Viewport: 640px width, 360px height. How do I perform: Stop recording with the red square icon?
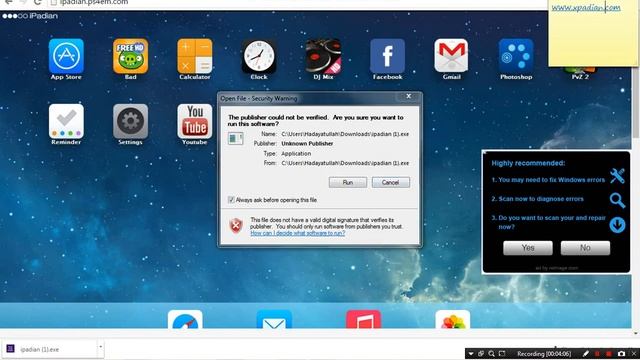point(609,353)
